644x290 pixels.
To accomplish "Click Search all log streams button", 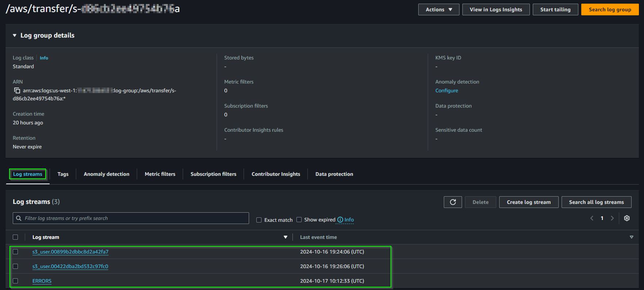I will 597,202.
